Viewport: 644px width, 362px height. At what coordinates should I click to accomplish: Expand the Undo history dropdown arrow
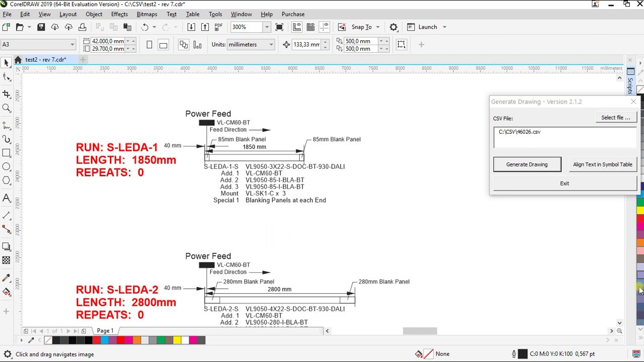(x=154, y=27)
